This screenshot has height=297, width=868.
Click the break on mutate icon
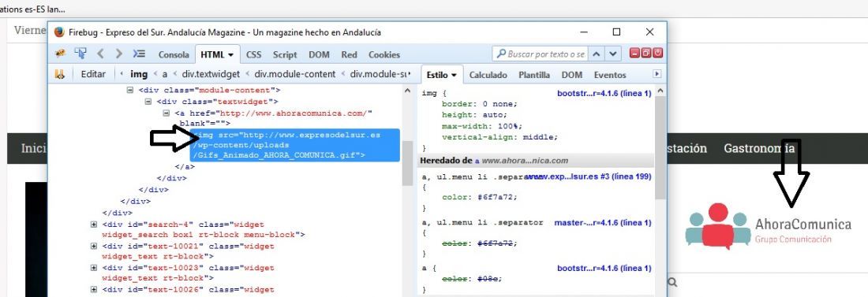59,73
